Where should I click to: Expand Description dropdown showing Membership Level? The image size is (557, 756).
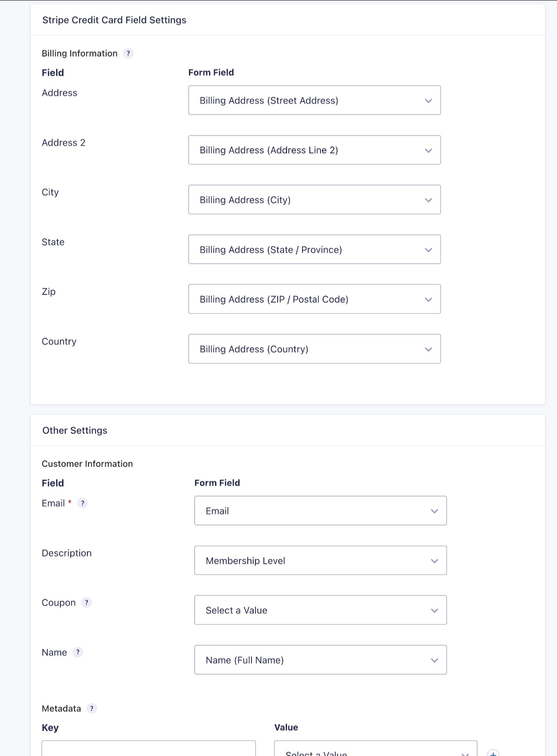(x=320, y=560)
